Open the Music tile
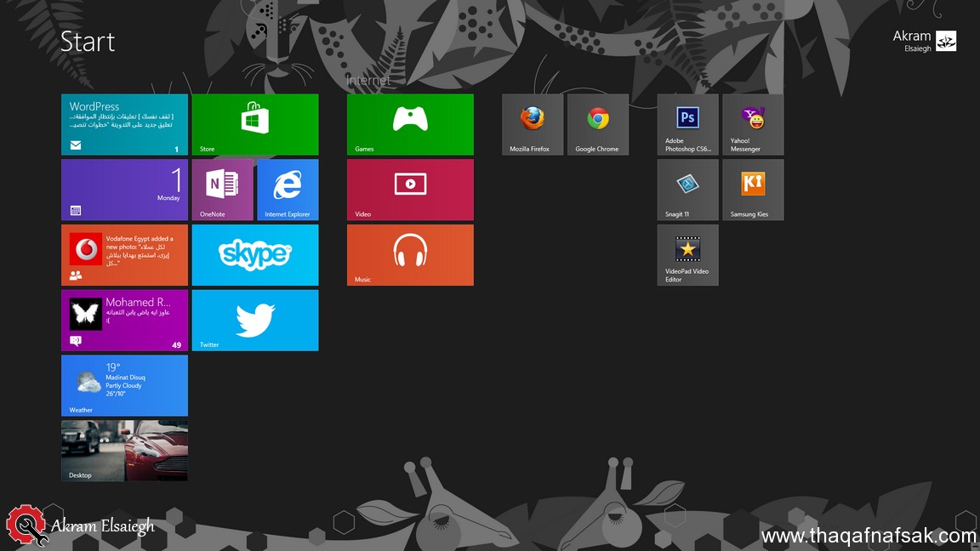Image resolution: width=980 pixels, height=551 pixels. pyautogui.click(x=410, y=255)
